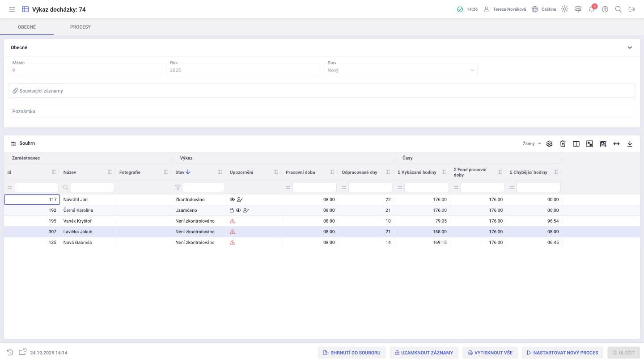Toggle light theme sun icon
The width and height of the screenshot is (644, 362).
pos(565,9)
